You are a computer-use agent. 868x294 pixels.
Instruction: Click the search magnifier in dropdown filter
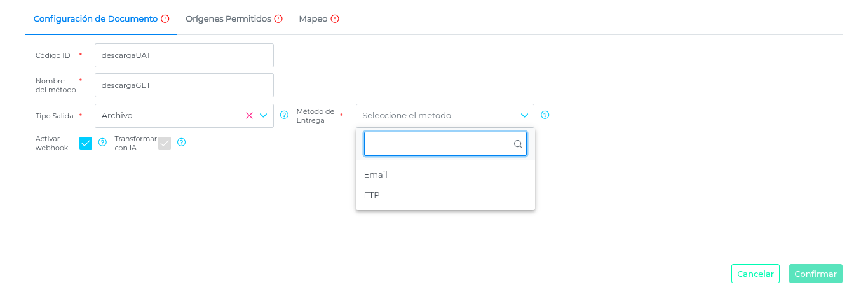pyautogui.click(x=518, y=144)
